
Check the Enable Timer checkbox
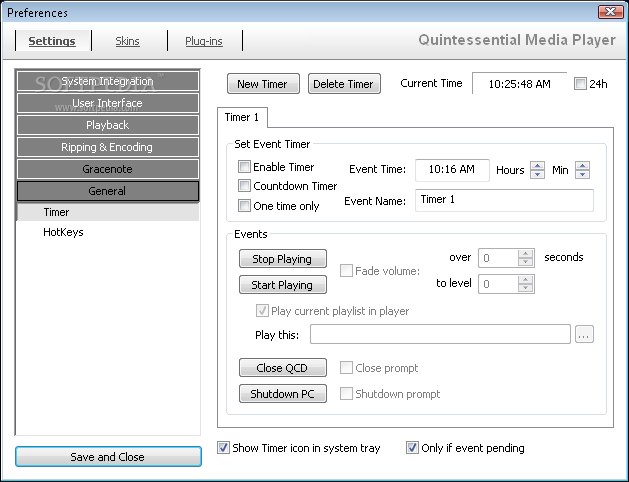(x=244, y=166)
